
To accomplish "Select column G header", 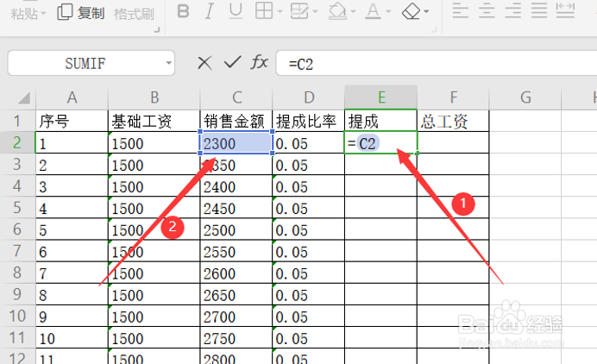I will click(525, 97).
